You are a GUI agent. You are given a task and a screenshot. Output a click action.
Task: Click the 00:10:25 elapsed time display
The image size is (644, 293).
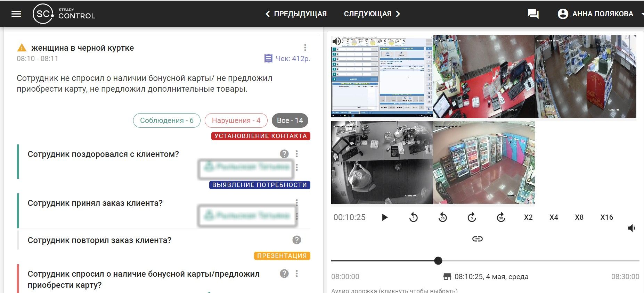point(349,217)
